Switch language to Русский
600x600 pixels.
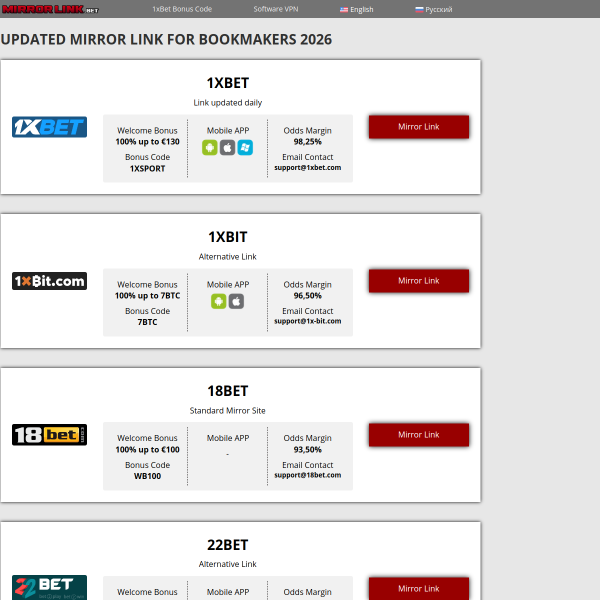434,10
